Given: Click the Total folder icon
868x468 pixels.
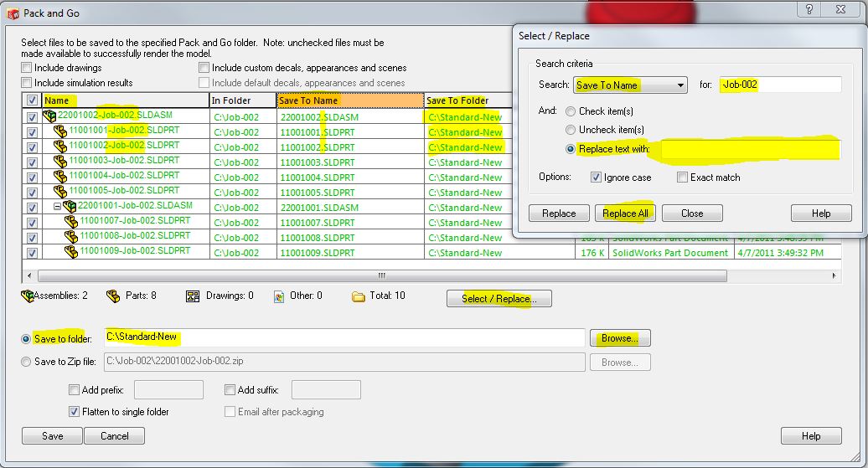Looking at the screenshot, I should click(358, 297).
